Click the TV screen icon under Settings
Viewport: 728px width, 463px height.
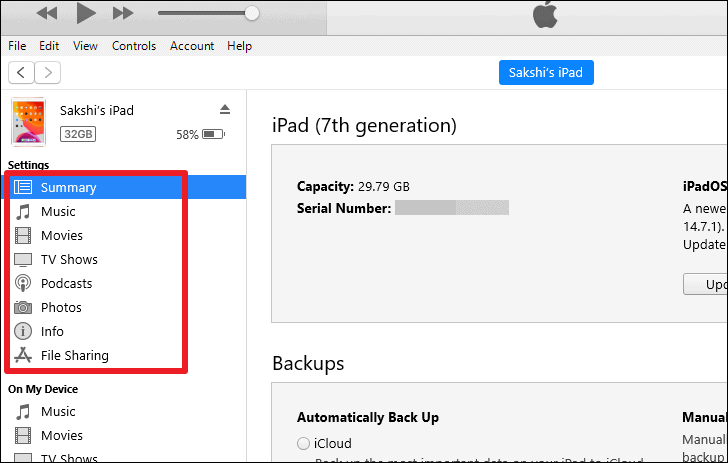(x=23, y=260)
